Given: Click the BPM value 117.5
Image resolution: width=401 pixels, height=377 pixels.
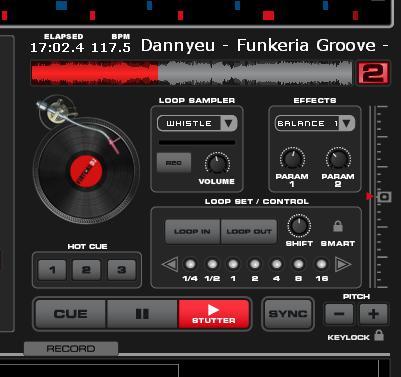Looking at the screenshot, I should pyautogui.click(x=111, y=48).
